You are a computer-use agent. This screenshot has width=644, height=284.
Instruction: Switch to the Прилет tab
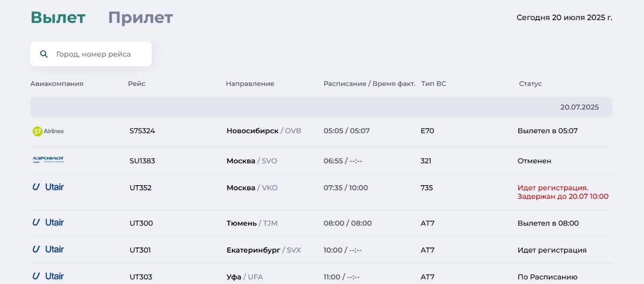[x=140, y=18]
